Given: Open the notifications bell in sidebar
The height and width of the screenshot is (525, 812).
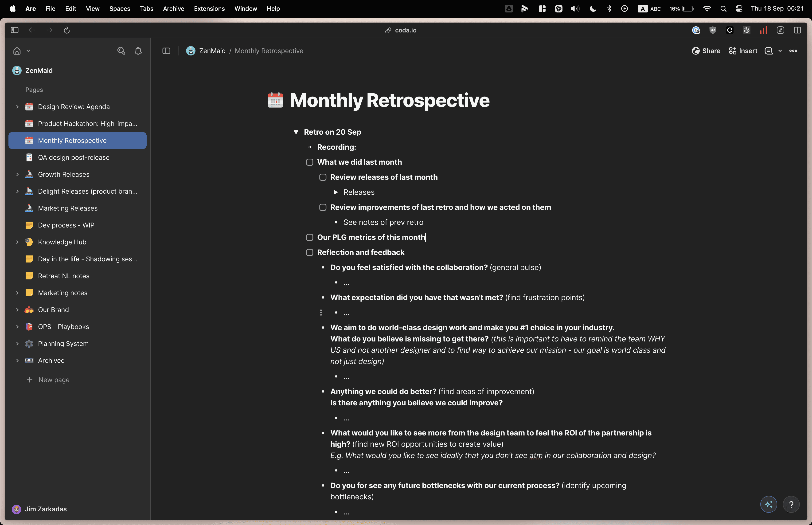Looking at the screenshot, I should 138,51.
